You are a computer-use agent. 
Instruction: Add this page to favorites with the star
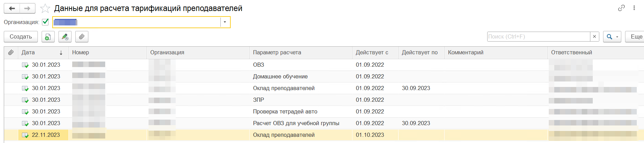coord(45,8)
